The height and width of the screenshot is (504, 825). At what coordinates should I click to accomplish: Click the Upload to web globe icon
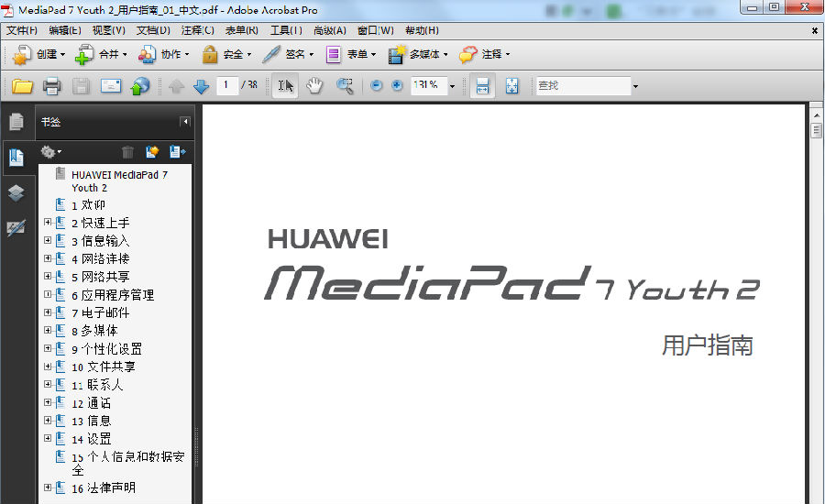[x=140, y=86]
